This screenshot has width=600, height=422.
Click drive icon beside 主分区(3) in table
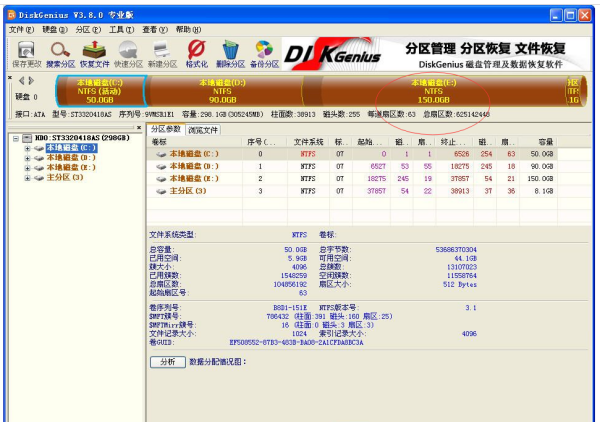click(x=161, y=191)
